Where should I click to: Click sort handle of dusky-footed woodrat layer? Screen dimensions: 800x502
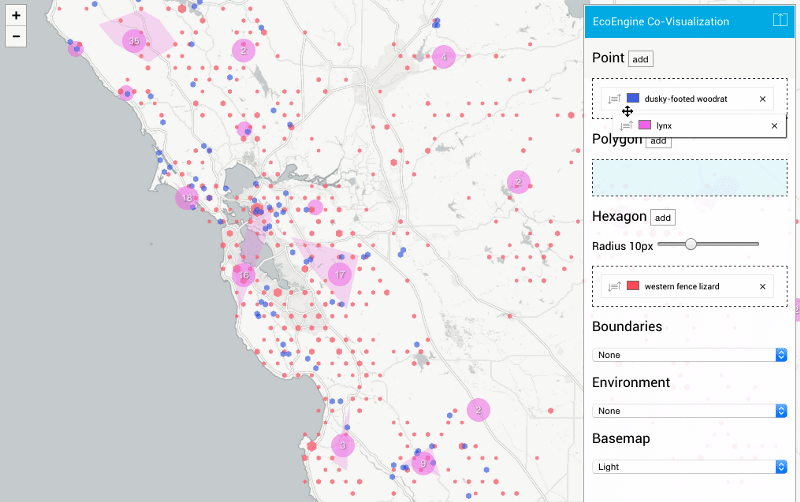[x=614, y=99]
